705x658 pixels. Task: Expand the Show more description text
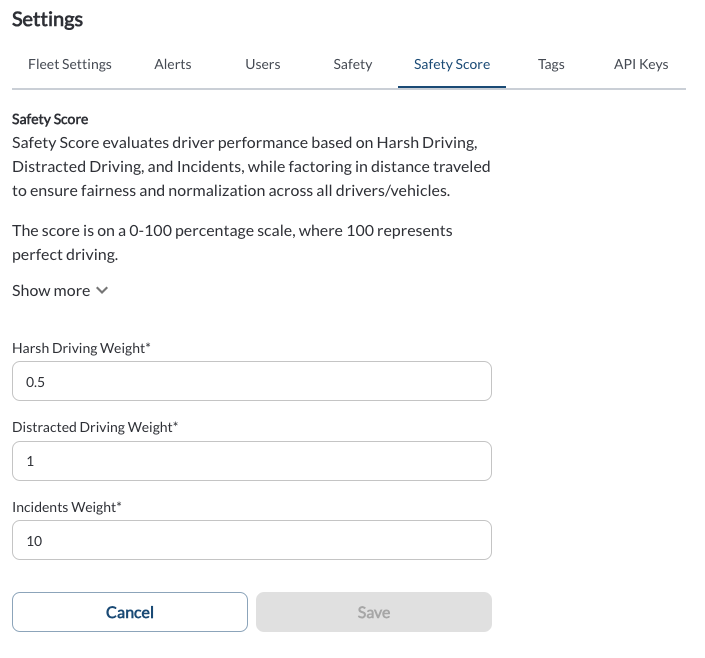(51, 290)
